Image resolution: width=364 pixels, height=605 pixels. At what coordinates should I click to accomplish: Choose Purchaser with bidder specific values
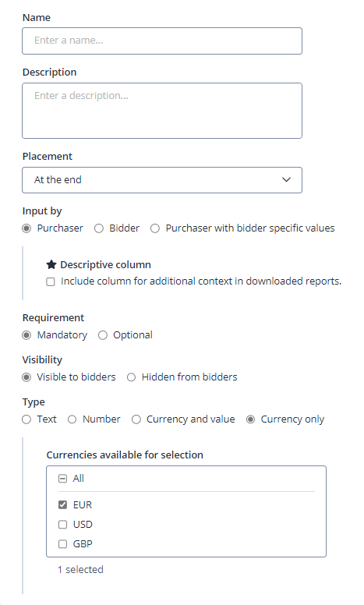155,228
